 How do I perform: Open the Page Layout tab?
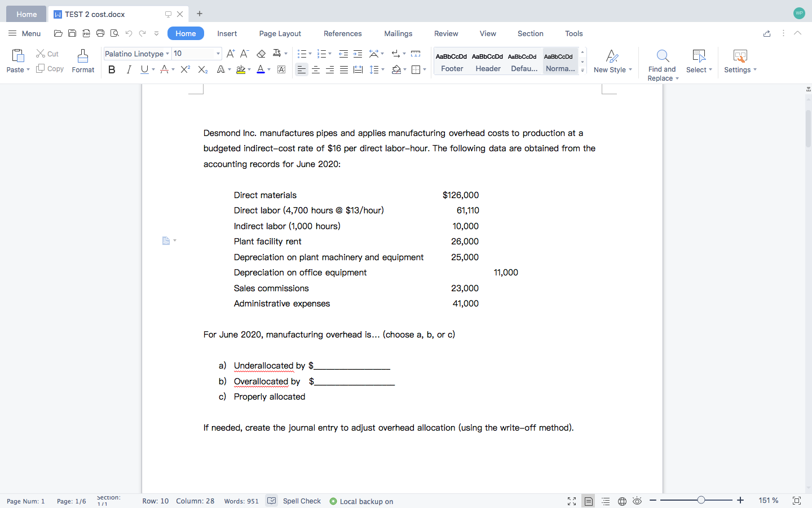(x=280, y=33)
